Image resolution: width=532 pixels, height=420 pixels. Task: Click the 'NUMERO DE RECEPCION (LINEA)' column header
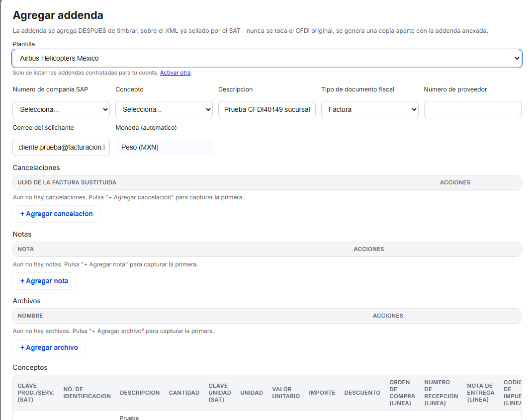[x=441, y=393]
